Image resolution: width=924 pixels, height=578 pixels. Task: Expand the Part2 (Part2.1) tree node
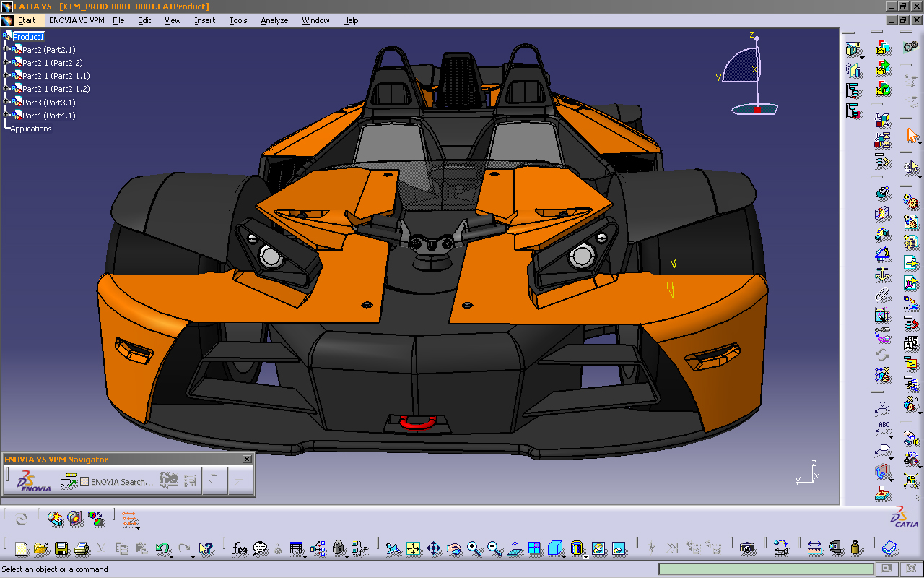click(x=6, y=50)
